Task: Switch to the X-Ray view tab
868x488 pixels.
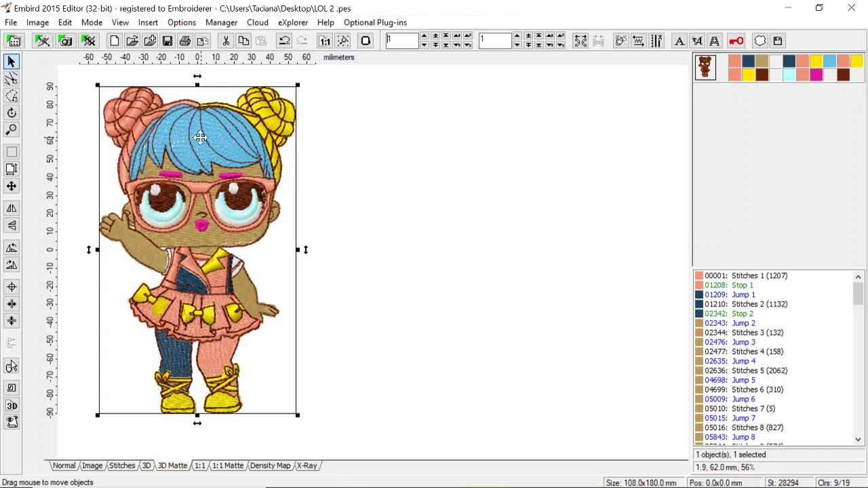Action: point(307,466)
